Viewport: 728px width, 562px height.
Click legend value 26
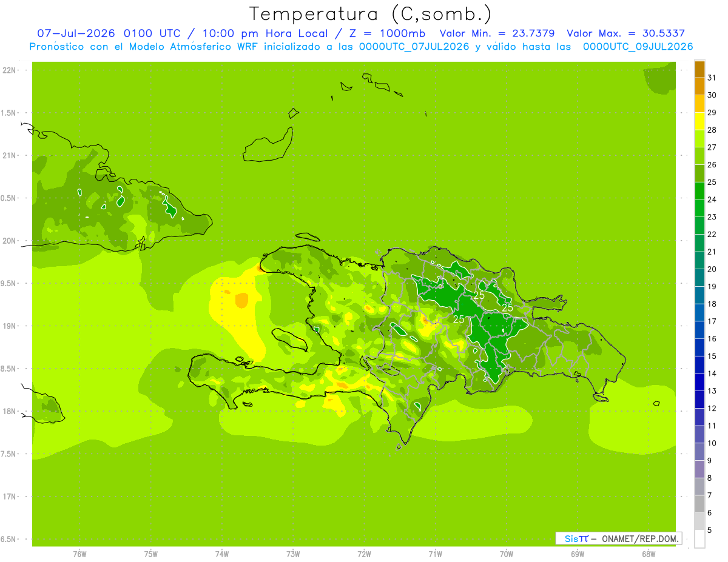coord(712,164)
